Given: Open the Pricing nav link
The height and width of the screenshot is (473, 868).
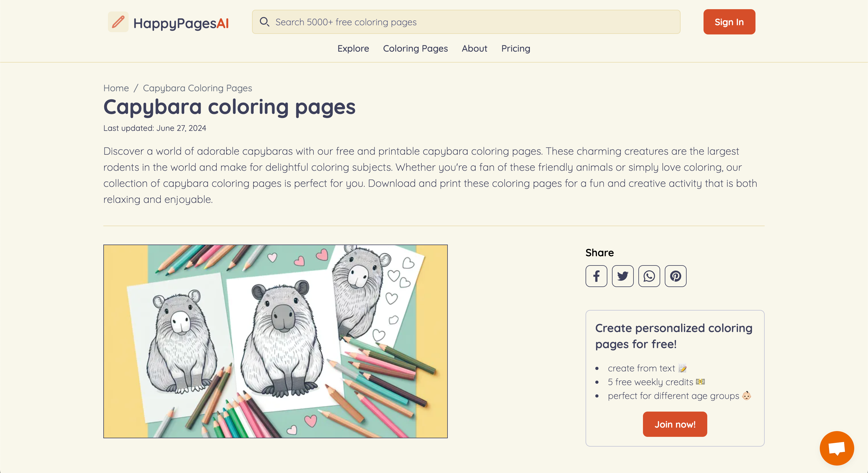Looking at the screenshot, I should (x=516, y=49).
